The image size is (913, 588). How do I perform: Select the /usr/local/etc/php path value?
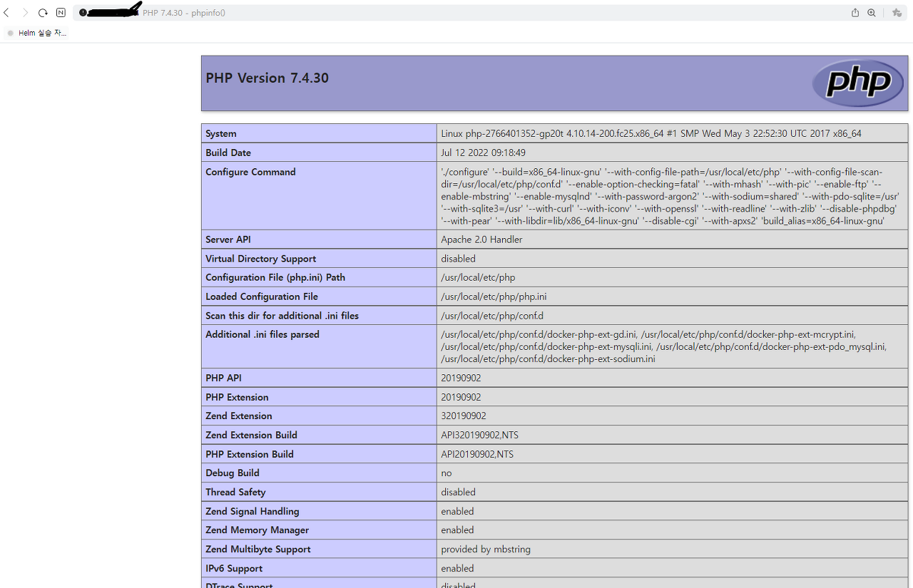tap(478, 277)
